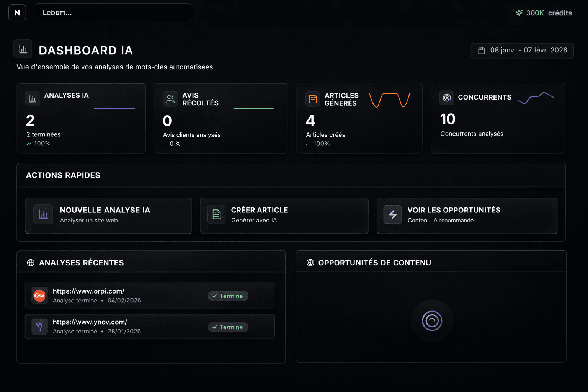Open the date range selector 08 janv. – 07 févr.
Image resolution: width=588 pixels, height=392 pixels.
[522, 50]
